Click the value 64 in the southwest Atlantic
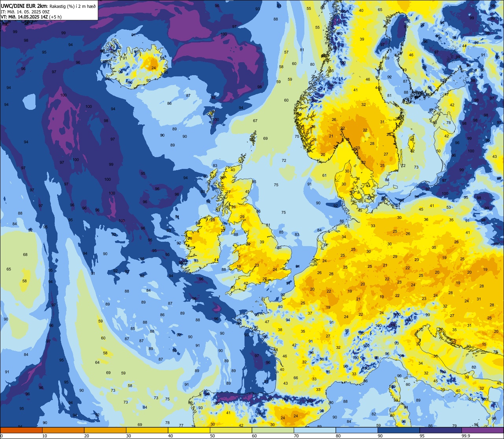The image size is (504, 439). [x=97, y=363]
